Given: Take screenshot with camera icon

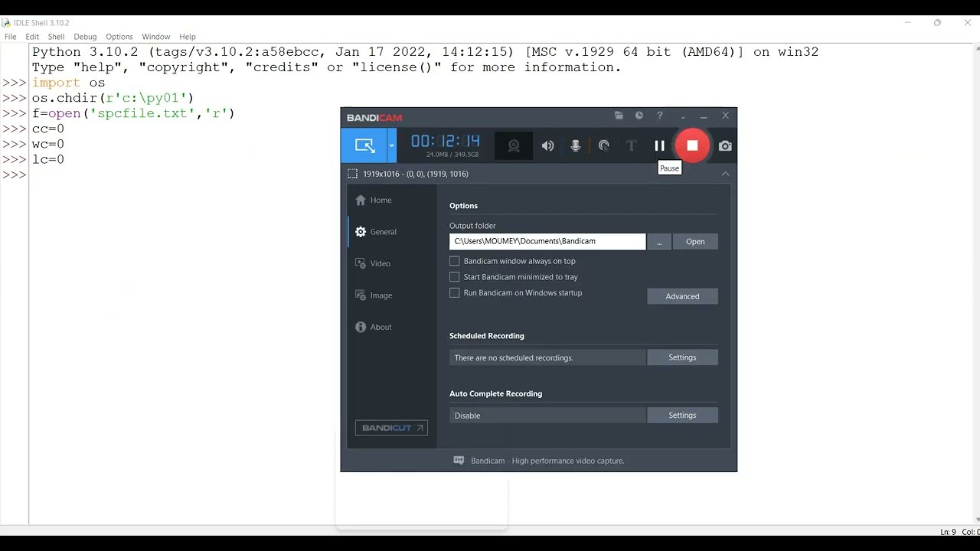Looking at the screenshot, I should tap(725, 145).
